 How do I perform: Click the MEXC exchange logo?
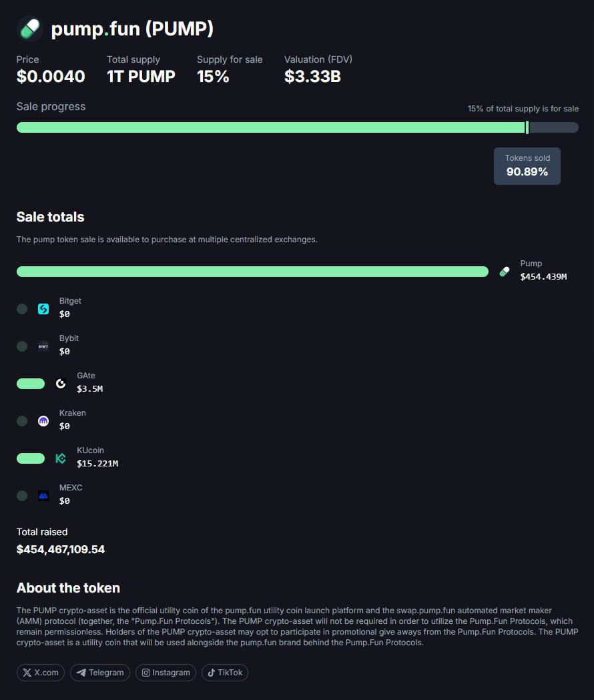pos(43,496)
